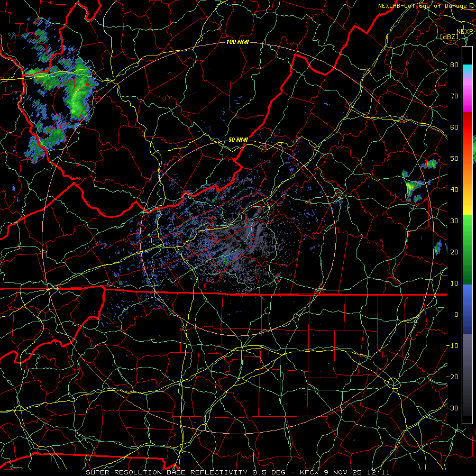Click the 20 value on the dBZ scale
This screenshot has height=476, width=476.
click(454, 252)
